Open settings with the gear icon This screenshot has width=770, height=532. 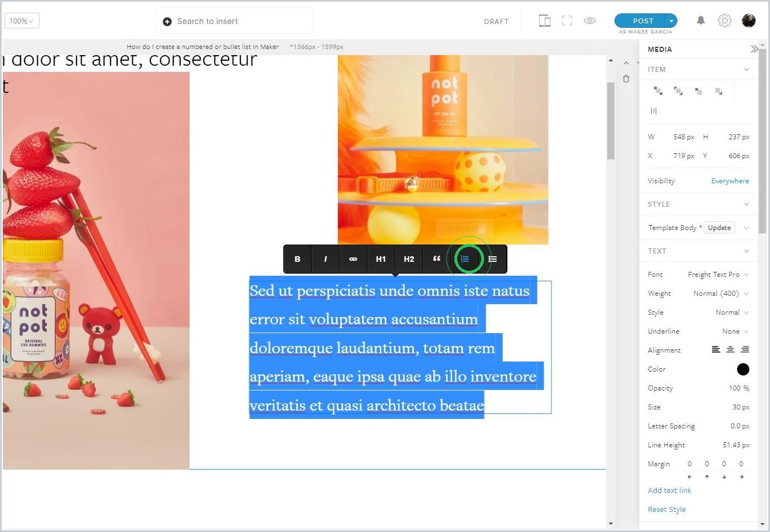[724, 21]
